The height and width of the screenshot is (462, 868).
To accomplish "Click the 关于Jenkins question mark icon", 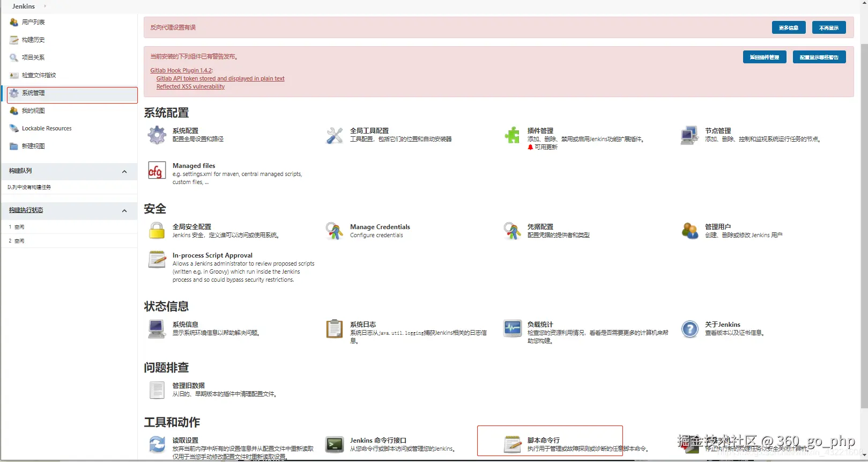I will [689, 328].
